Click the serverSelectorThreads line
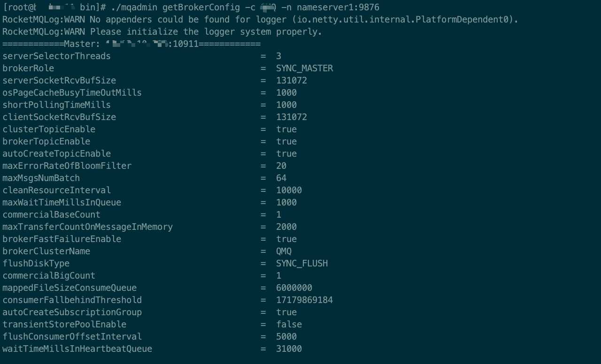This screenshot has height=364, width=601. tap(142, 56)
